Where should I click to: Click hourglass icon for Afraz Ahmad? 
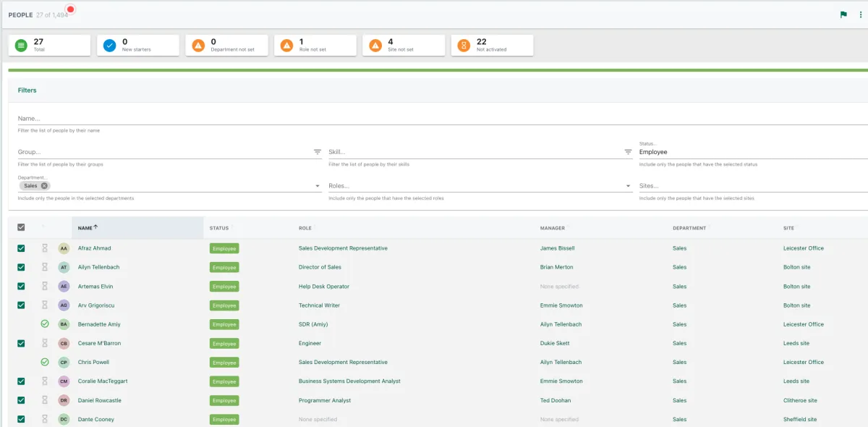pos(44,248)
